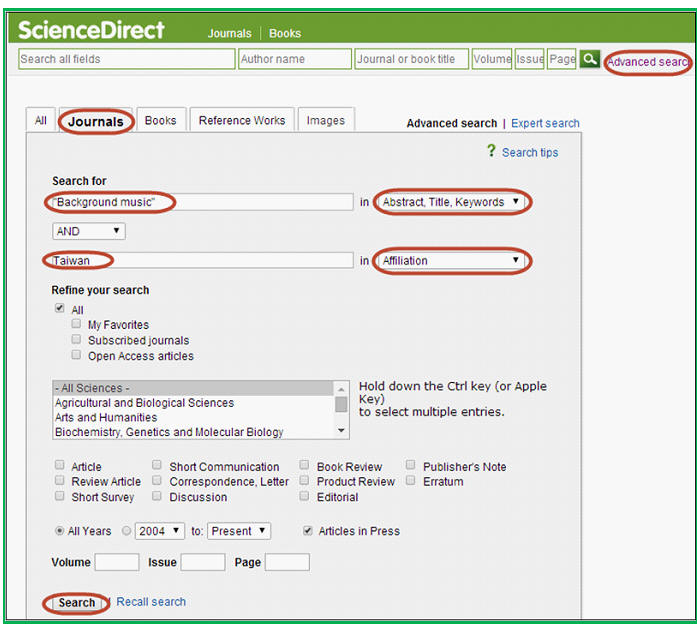Screen dimensions: 697x631
Task: Enable the My Favorites checkbox
Action: click(x=76, y=323)
